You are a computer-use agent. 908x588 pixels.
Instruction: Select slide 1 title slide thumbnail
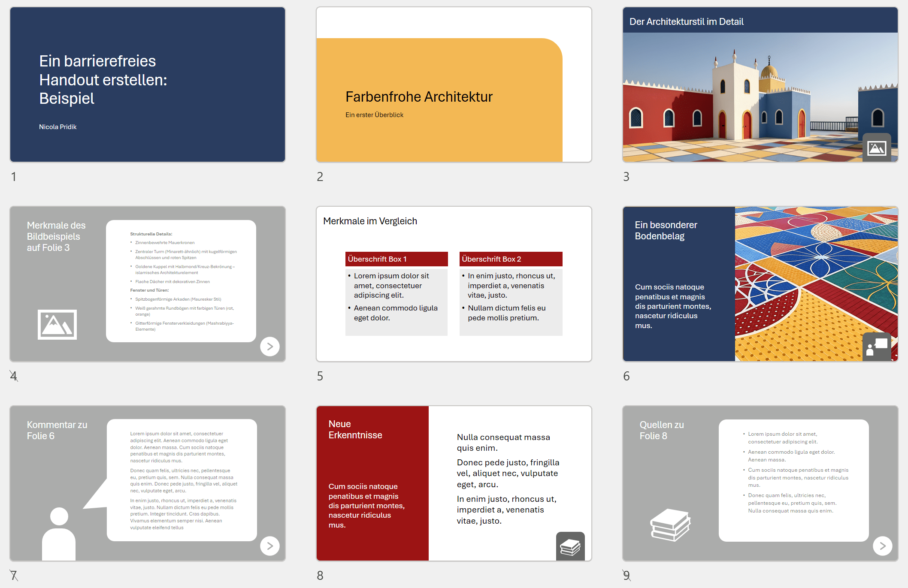coord(148,84)
